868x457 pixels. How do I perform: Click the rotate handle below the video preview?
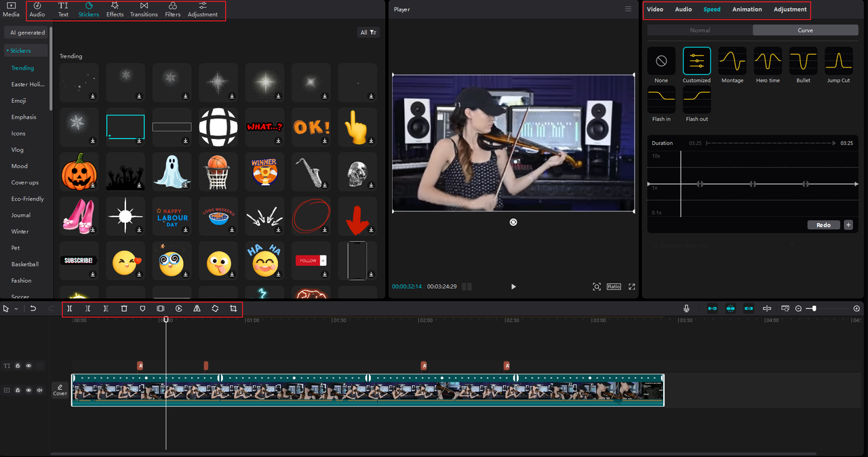pos(513,222)
